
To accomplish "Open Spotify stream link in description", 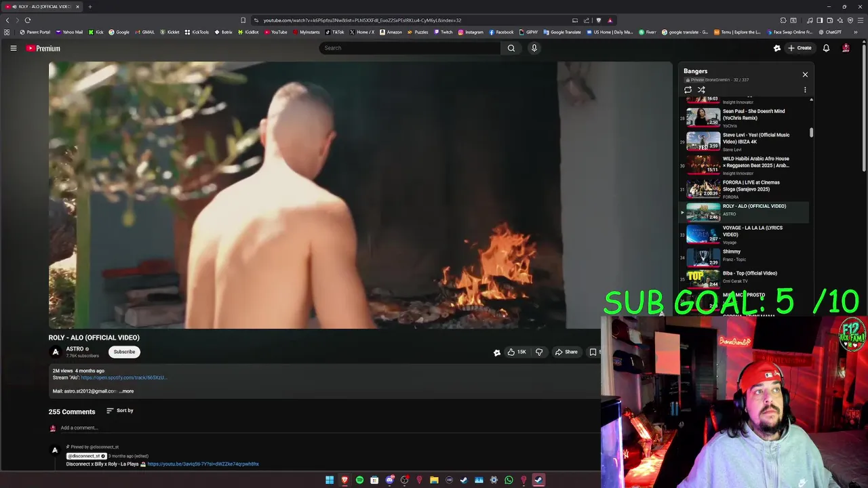I will coord(123,378).
